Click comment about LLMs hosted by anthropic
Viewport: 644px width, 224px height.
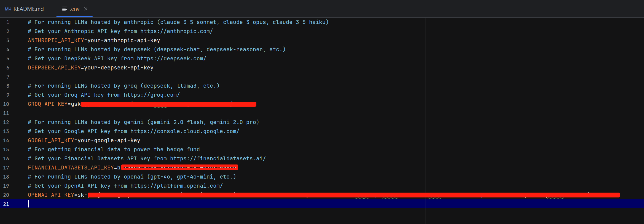[178, 22]
